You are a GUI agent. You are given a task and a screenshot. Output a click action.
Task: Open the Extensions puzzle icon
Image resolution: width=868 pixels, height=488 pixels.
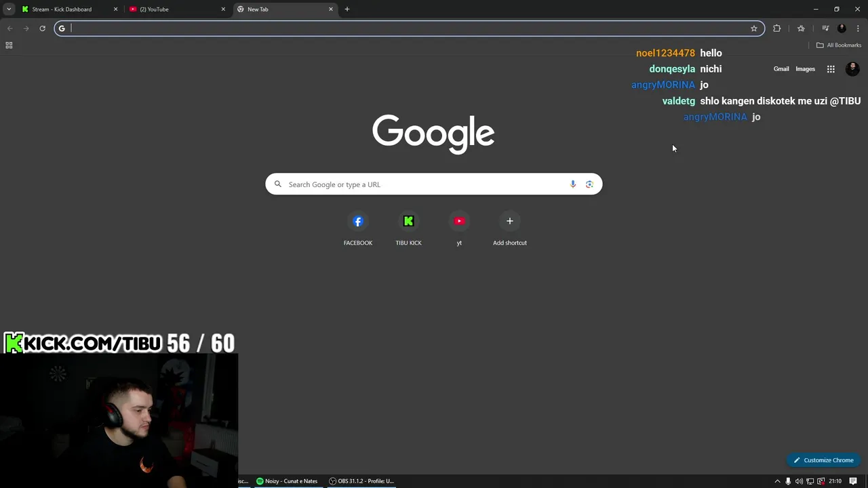pyautogui.click(x=777, y=28)
